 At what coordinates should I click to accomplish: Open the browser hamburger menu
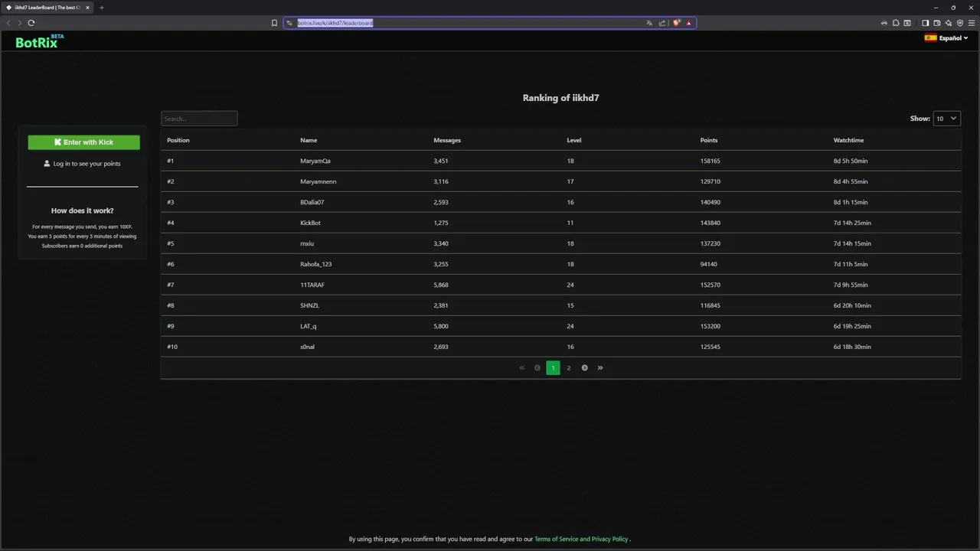coord(972,23)
